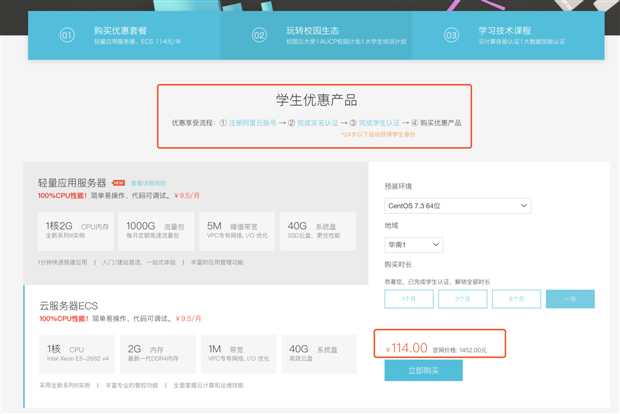Open the blue link next to NEW badge

[x=148, y=183]
